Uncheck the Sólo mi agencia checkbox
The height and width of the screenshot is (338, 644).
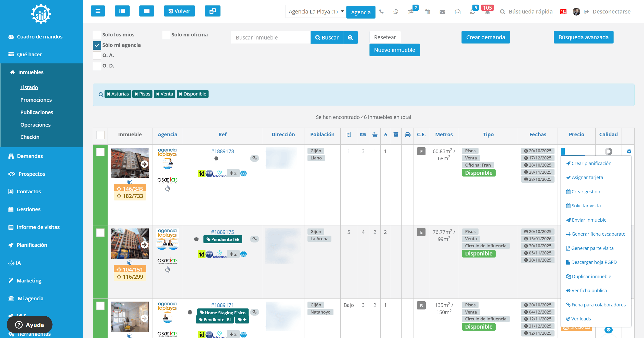[97, 45]
